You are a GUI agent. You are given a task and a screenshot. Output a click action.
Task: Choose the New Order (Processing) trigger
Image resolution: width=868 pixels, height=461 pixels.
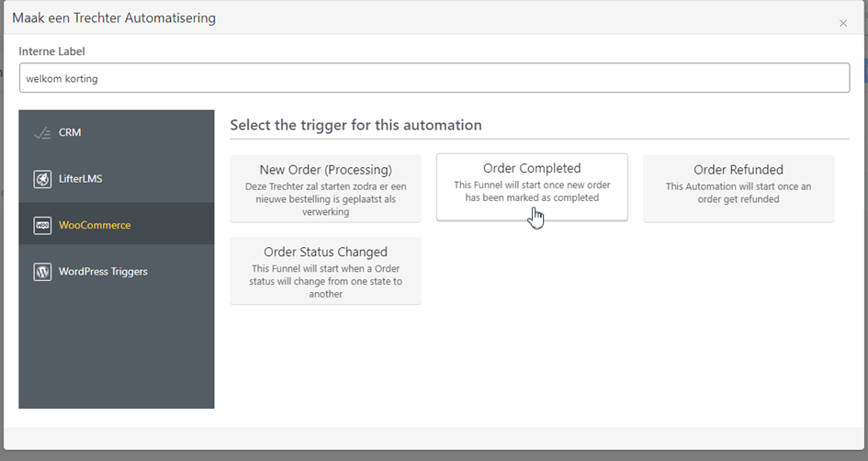click(x=325, y=170)
